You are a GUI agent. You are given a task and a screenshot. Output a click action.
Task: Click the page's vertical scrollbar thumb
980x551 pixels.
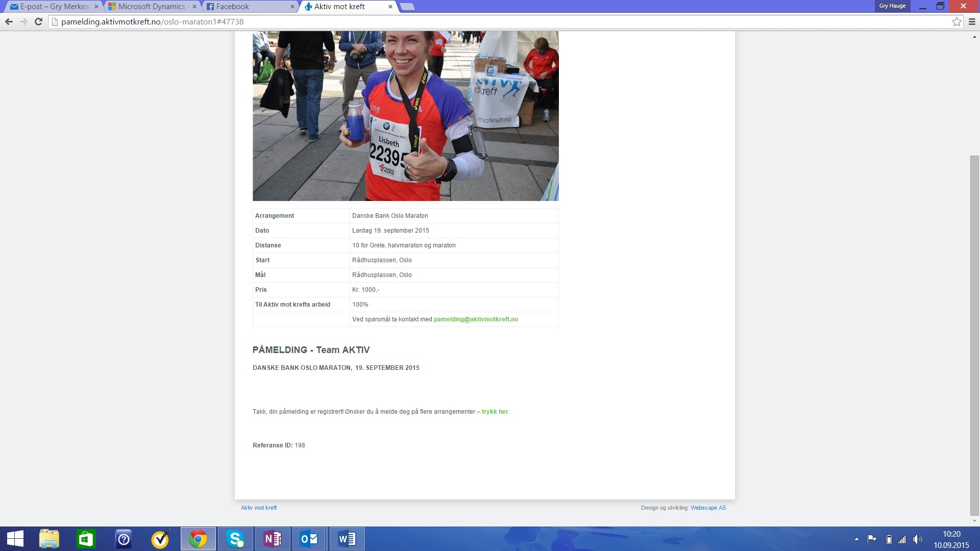click(x=974, y=336)
